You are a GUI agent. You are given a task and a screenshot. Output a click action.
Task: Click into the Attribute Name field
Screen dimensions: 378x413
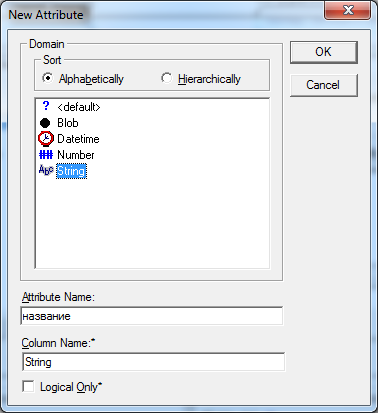(x=152, y=316)
